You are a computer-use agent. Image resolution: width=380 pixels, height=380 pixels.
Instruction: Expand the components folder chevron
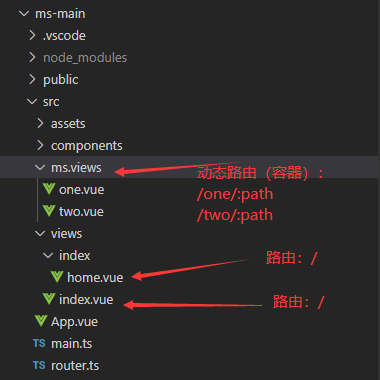(x=40, y=145)
